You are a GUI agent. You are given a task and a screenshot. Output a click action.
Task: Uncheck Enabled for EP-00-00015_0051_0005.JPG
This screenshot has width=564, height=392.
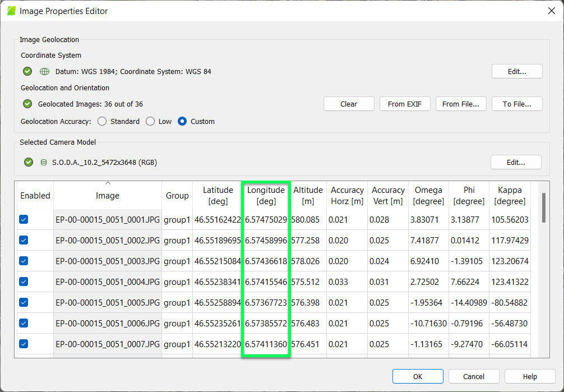point(24,302)
